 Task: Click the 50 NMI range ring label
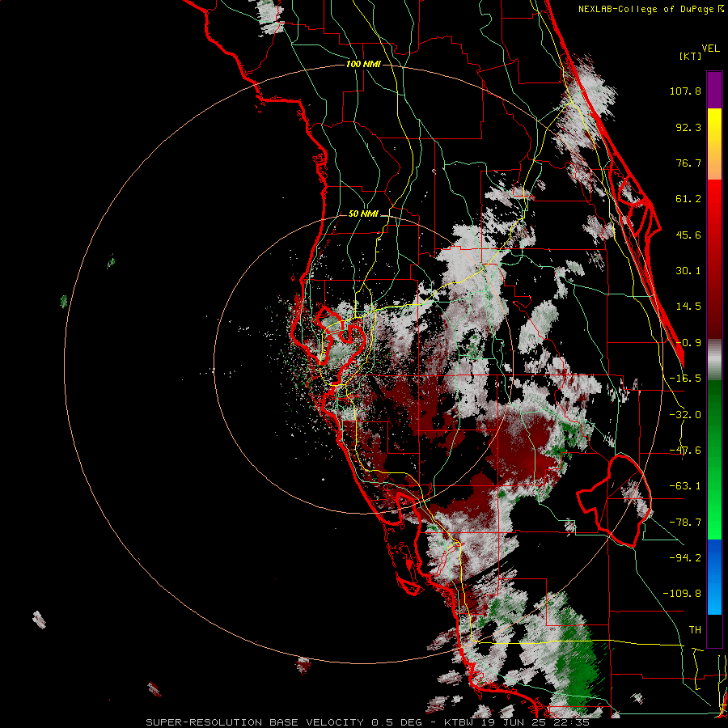363,214
